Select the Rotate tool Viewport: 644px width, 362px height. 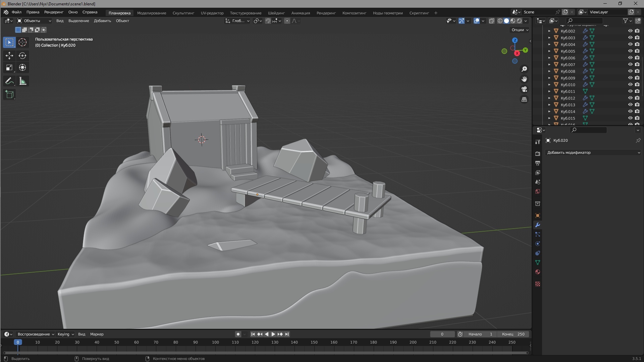22,56
